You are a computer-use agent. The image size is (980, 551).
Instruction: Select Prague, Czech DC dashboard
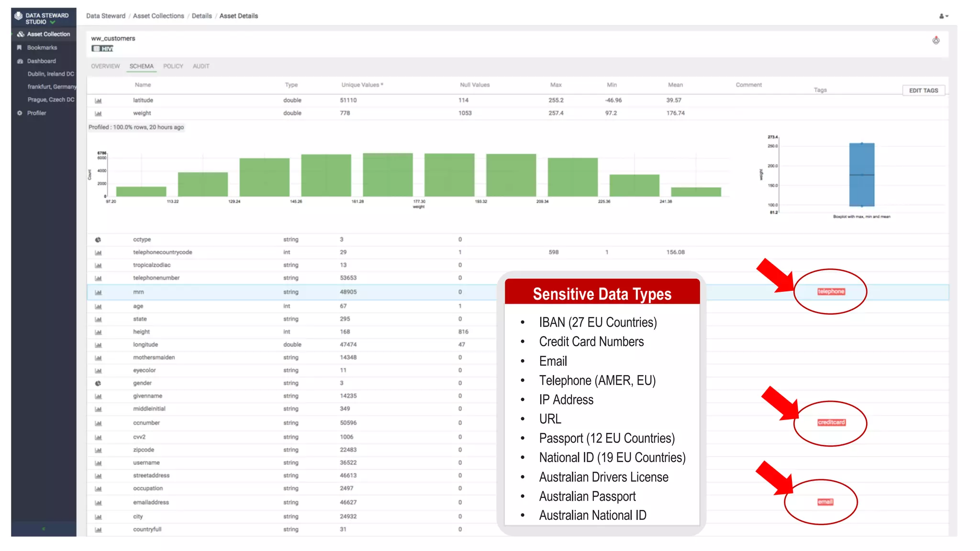tap(51, 99)
